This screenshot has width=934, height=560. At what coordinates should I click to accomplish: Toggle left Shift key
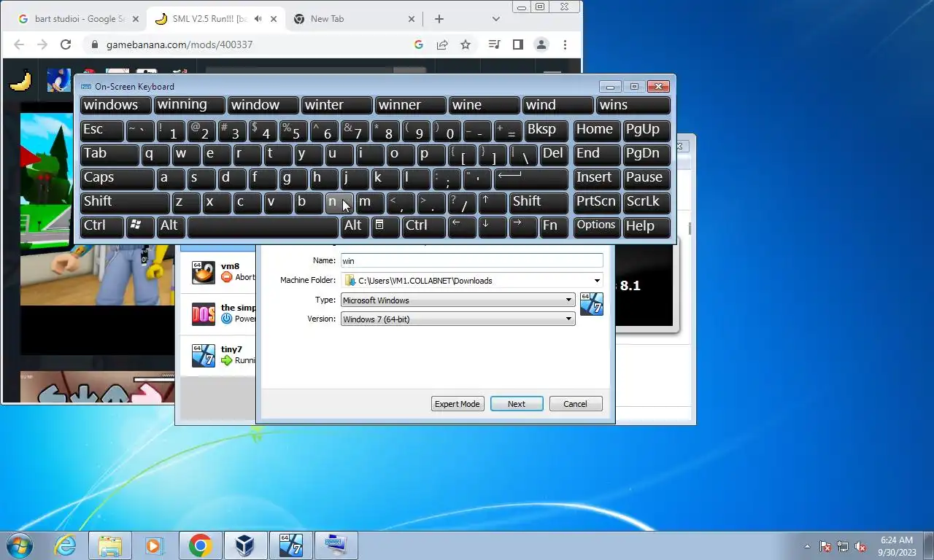(125, 203)
